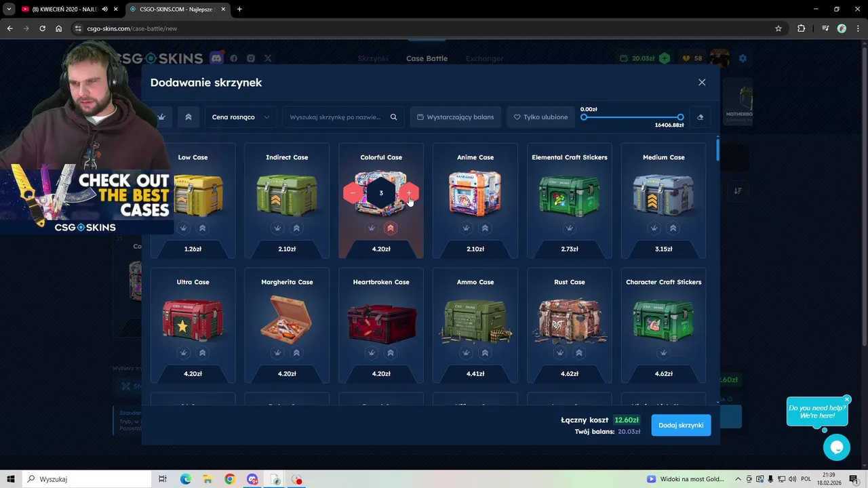Click the dialog vertical scrollbar
868x488 pixels.
(717, 149)
